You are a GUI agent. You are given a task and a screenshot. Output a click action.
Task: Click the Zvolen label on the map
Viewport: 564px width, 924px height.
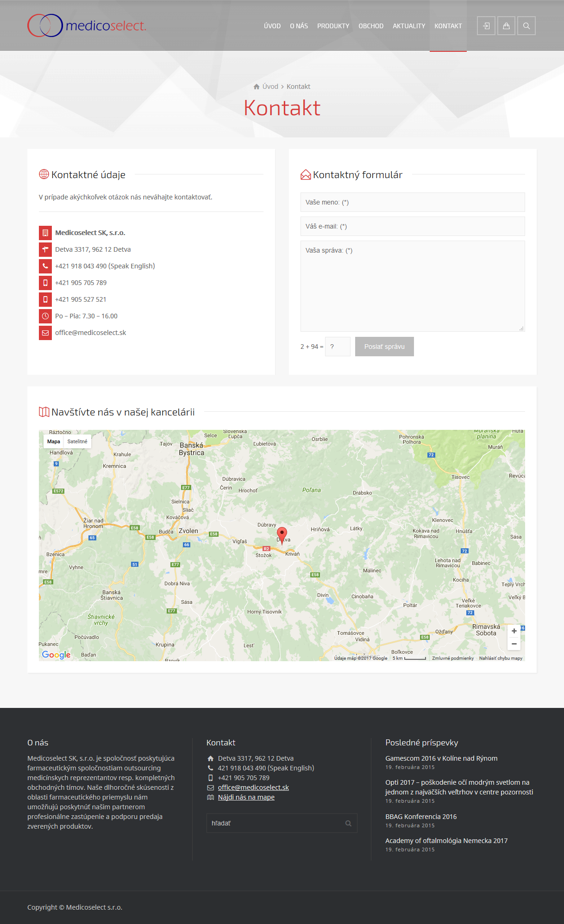[188, 531]
